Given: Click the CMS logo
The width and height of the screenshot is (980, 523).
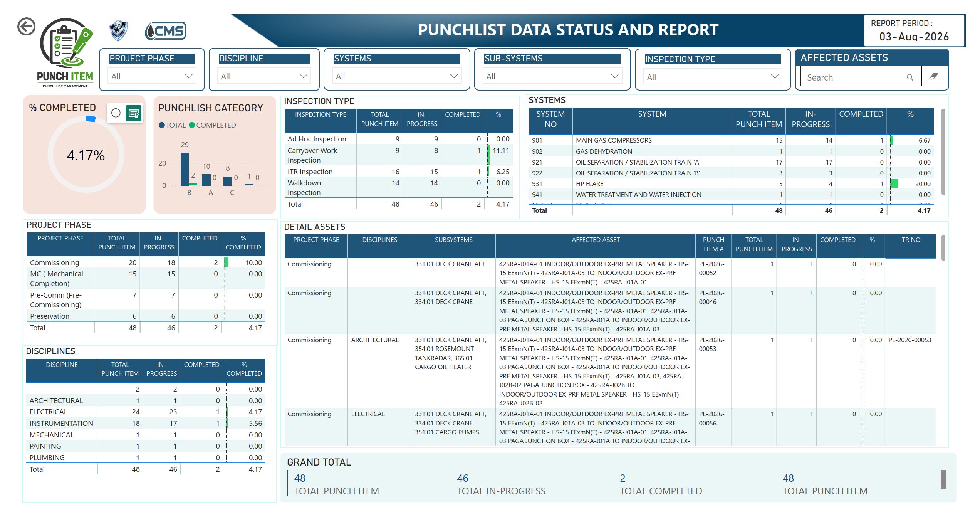Looking at the screenshot, I should click(165, 31).
